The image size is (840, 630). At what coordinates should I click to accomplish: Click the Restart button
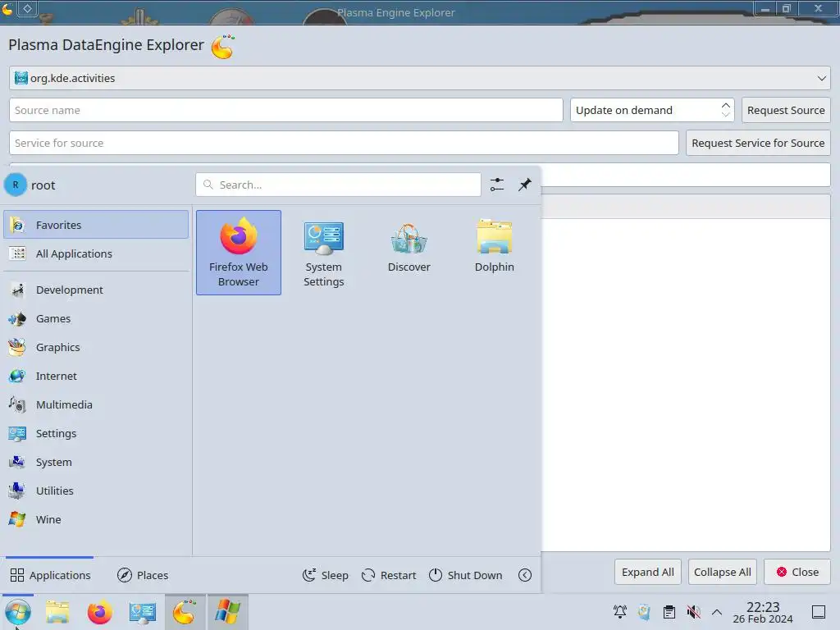(389, 575)
